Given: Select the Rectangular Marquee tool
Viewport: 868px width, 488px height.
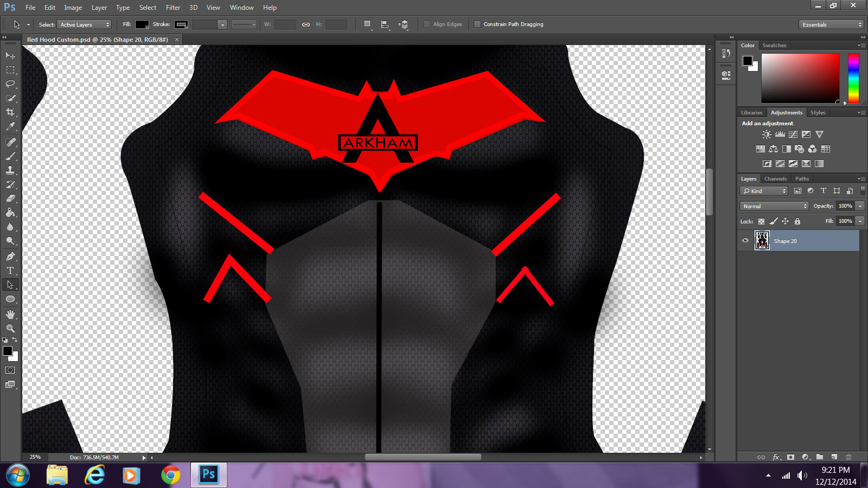Looking at the screenshot, I should (x=10, y=70).
